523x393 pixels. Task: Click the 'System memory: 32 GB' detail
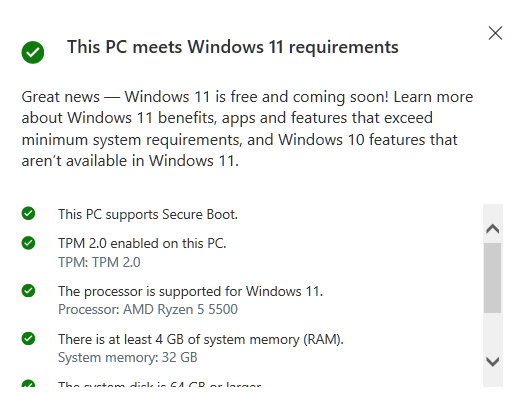pyautogui.click(x=128, y=358)
